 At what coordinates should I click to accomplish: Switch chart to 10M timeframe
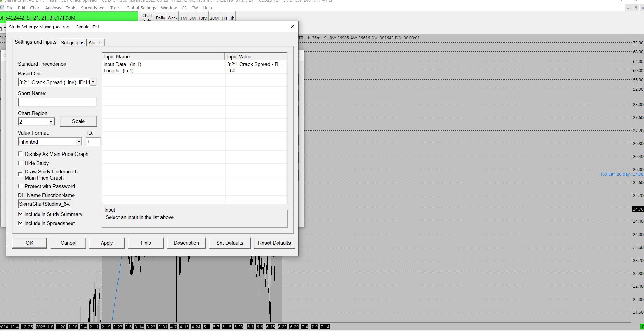203,18
